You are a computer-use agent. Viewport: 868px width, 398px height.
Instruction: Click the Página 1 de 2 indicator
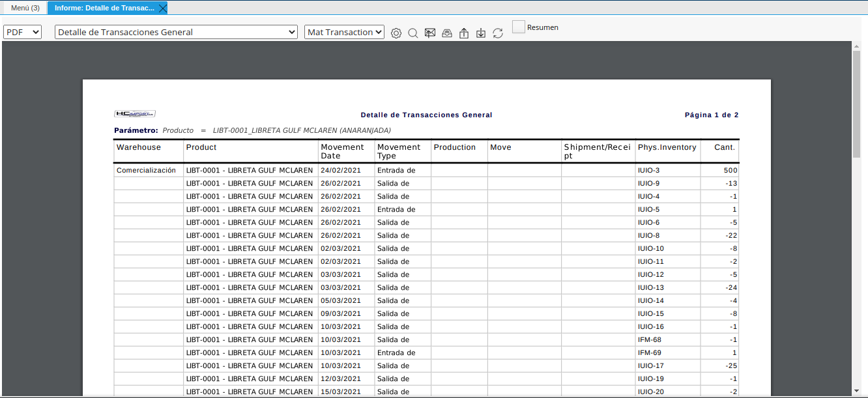point(711,115)
